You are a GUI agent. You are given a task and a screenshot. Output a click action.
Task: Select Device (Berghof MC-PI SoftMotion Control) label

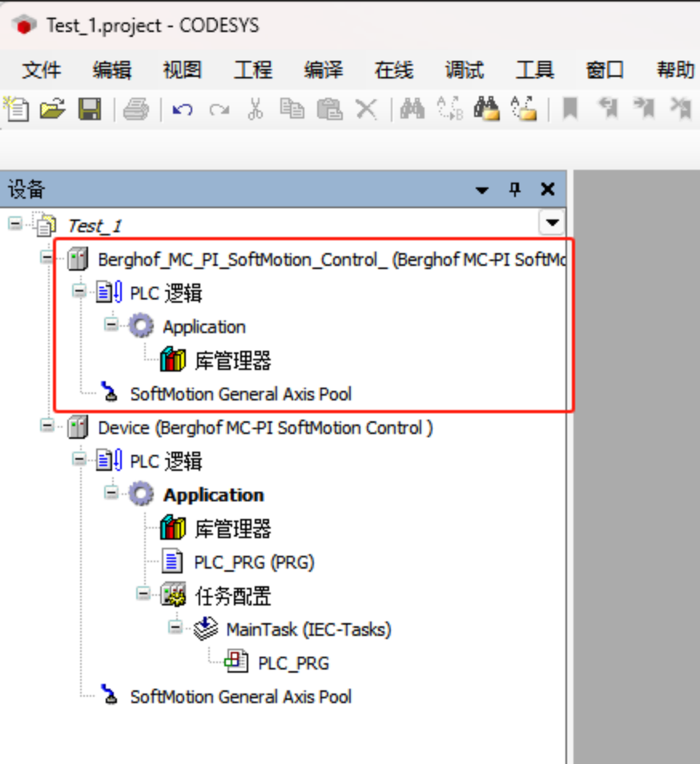265,428
